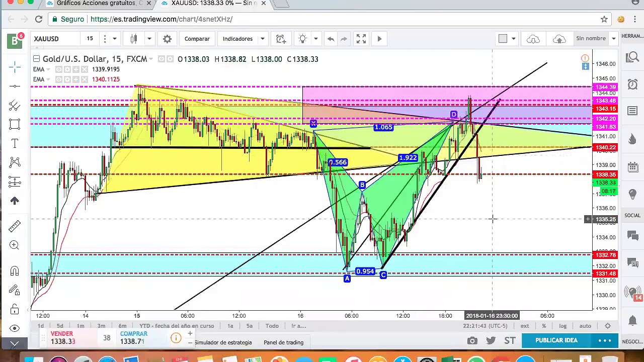Expand the chart style dropdown arrow
The image size is (644, 362).
tap(149, 39)
